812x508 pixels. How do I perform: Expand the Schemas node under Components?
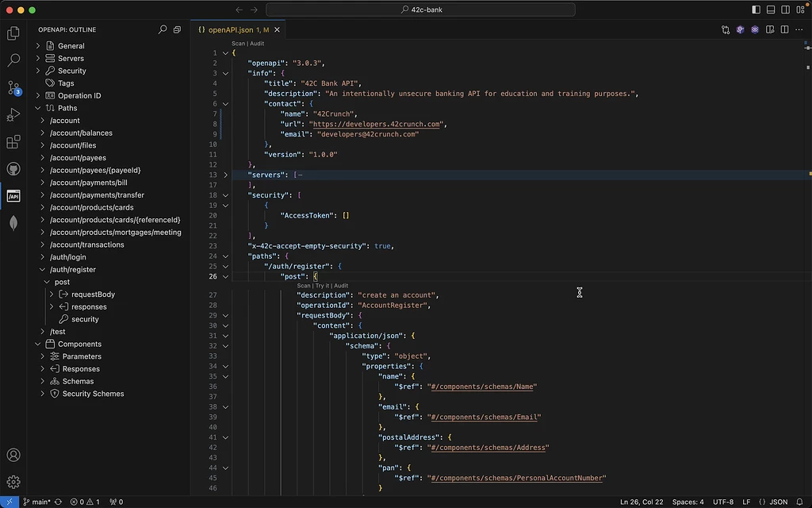pos(43,382)
